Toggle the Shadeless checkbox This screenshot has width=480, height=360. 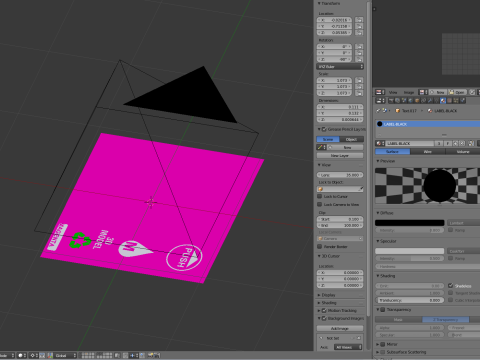(451, 286)
